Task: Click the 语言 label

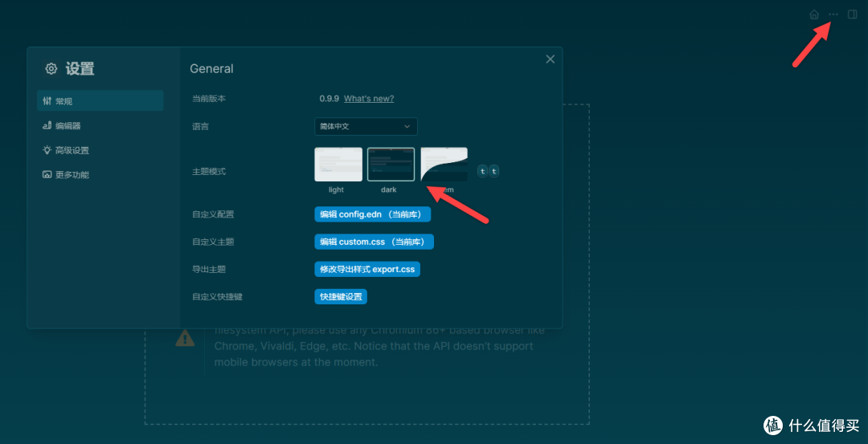Action: click(200, 127)
